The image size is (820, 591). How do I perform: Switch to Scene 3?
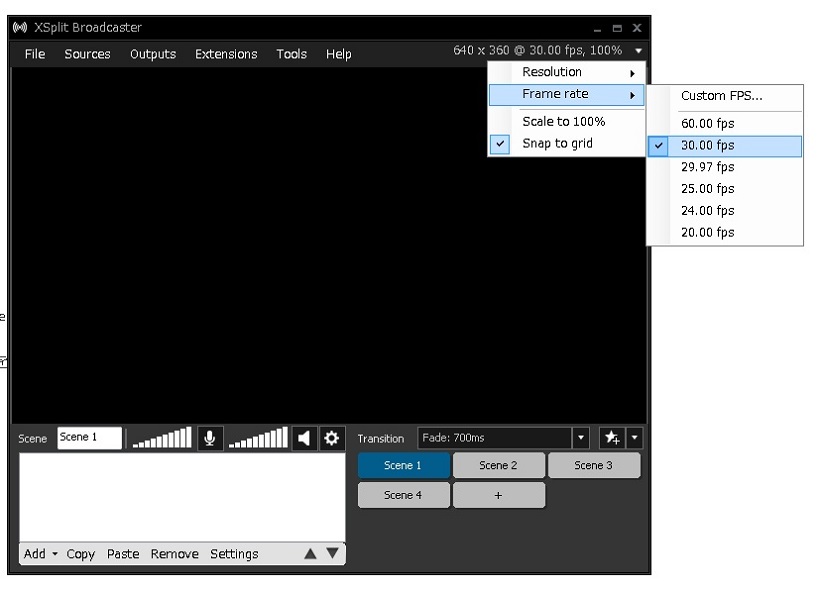pos(594,465)
